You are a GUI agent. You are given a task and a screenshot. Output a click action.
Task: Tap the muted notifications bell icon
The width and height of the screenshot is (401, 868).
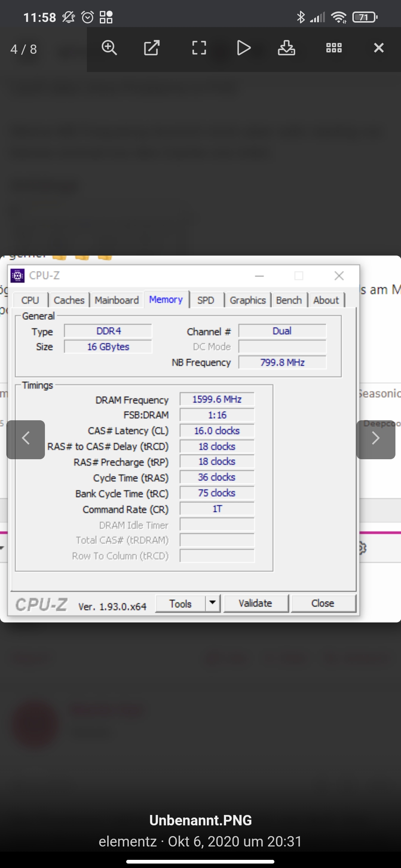[x=69, y=17]
